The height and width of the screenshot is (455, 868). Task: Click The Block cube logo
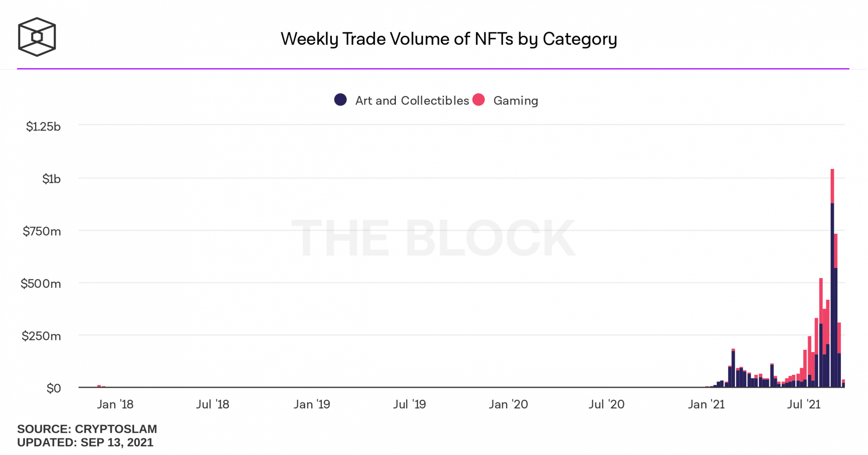37,37
